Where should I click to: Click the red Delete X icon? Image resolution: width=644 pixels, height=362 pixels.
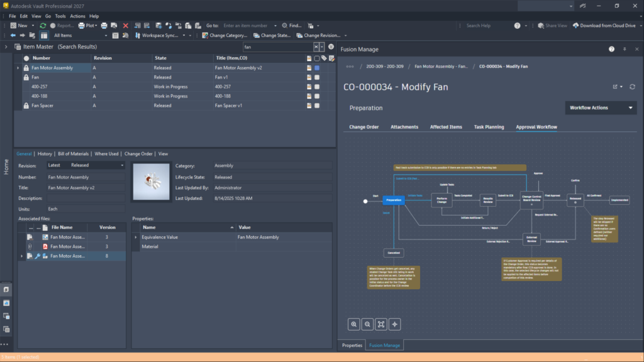click(126, 25)
